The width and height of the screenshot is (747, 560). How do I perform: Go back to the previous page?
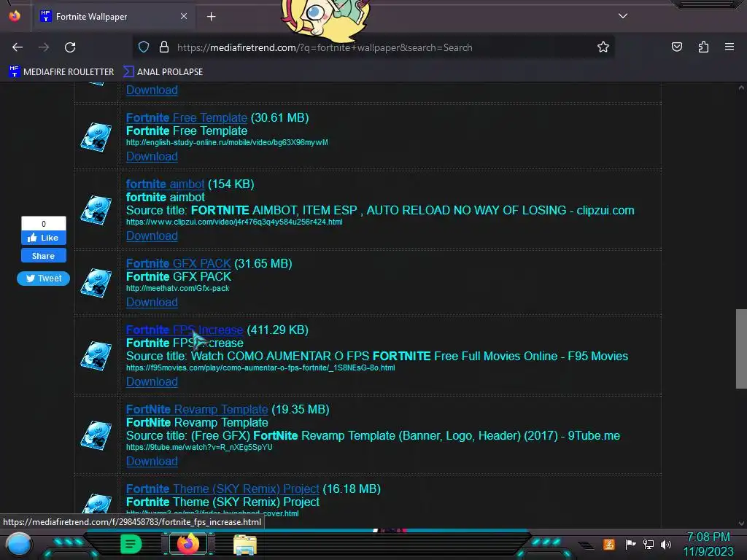pos(18,47)
